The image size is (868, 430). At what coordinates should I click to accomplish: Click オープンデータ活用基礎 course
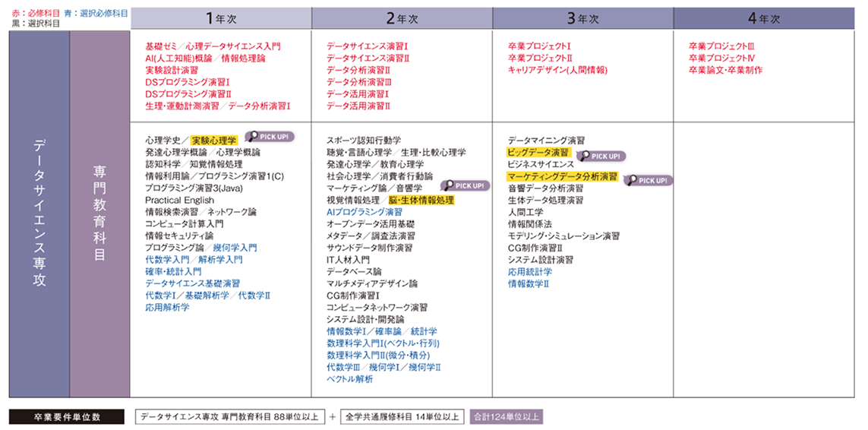tap(371, 224)
